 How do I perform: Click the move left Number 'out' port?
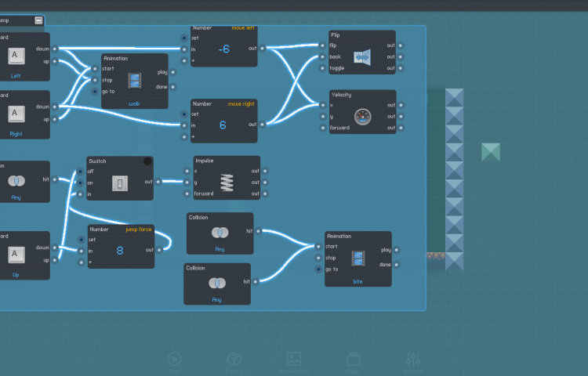262,49
